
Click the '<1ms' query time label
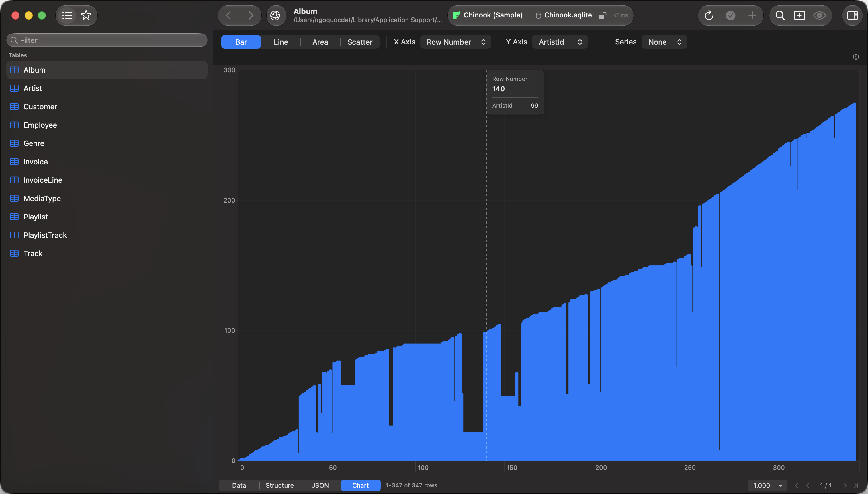(621, 15)
